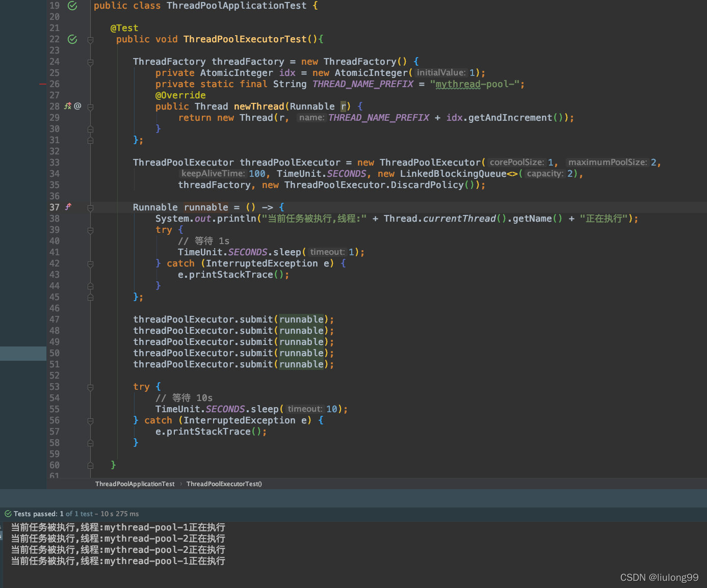
Task: Click the fold end marker on line 45
Action: [x=90, y=297]
